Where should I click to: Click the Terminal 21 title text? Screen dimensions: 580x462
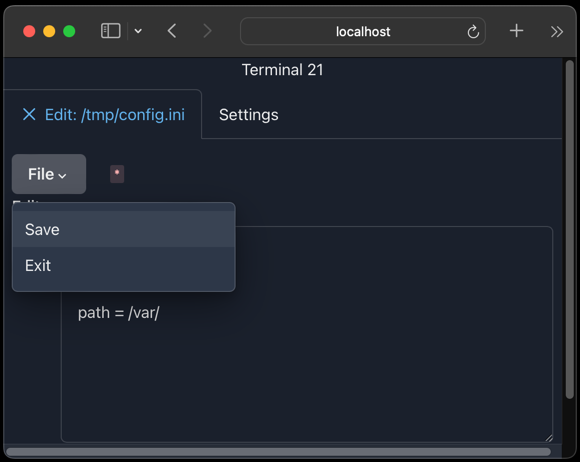[x=283, y=70]
